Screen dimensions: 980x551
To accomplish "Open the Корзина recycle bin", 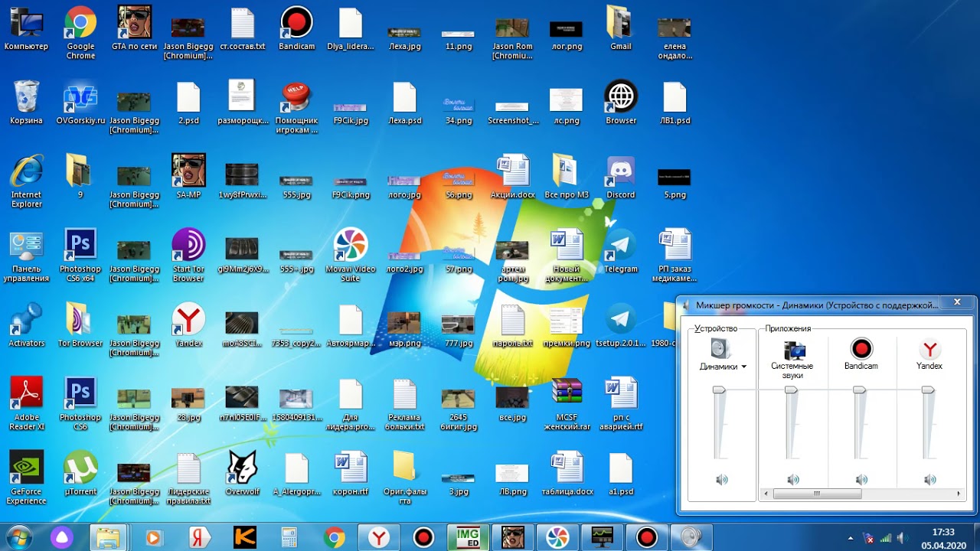I will (x=26, y=103).
